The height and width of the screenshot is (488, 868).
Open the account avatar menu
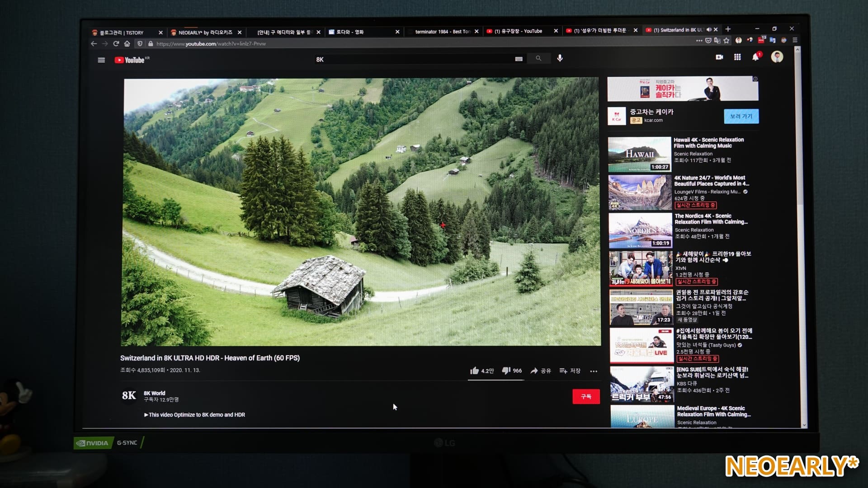[777, 57]
